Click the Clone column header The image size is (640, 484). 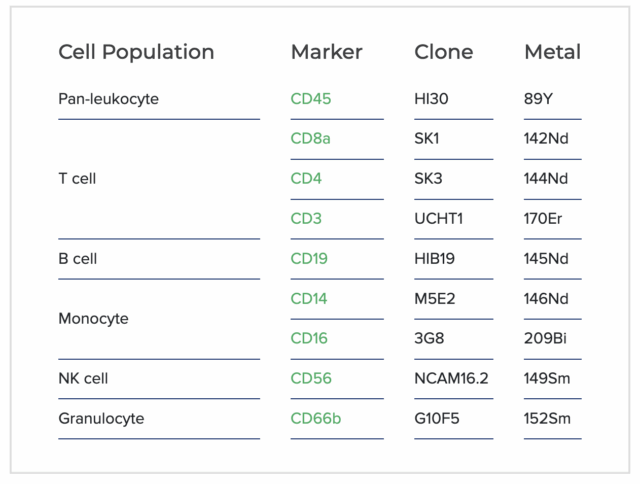click(444, 52)
